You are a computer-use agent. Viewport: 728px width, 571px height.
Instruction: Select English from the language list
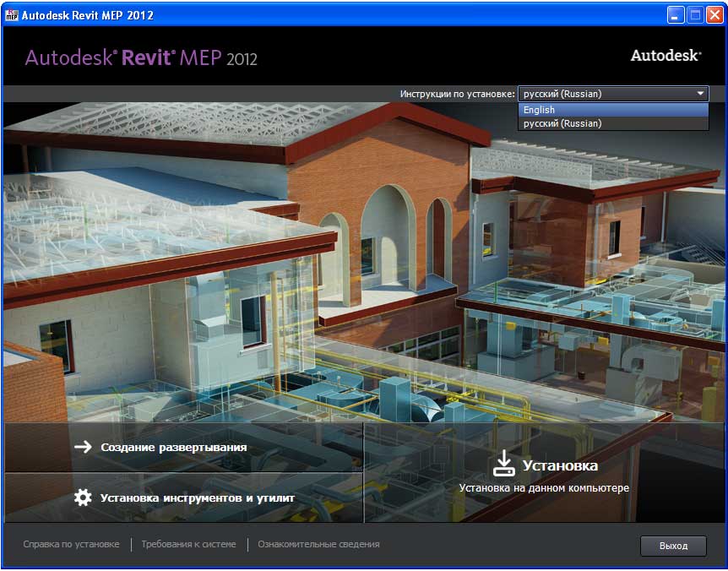[539, 110]
